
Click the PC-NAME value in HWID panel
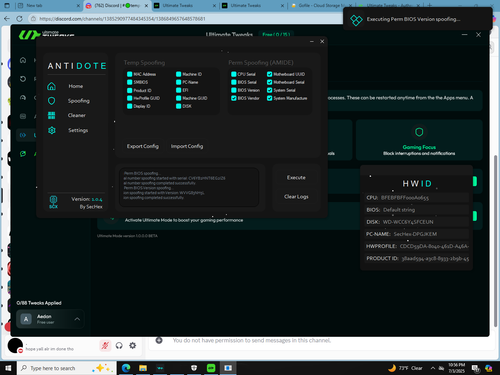point(415,234)
